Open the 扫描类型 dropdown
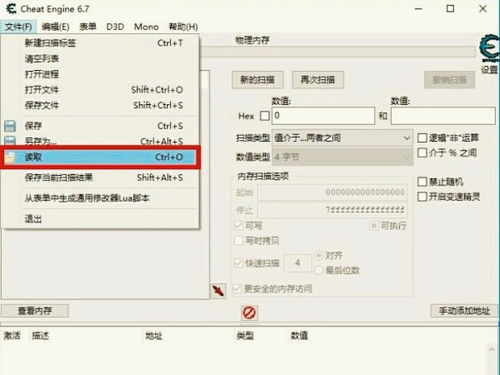 click(x=342, y=138)
